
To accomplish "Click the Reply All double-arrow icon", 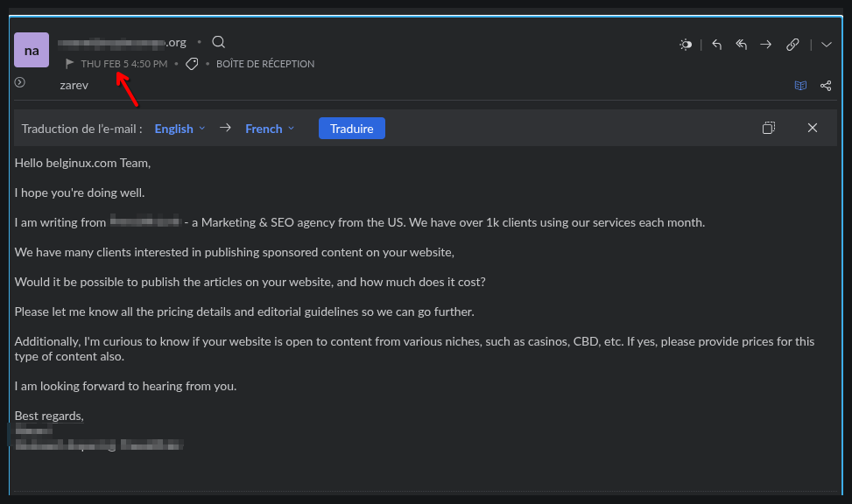I will [741, 45].
